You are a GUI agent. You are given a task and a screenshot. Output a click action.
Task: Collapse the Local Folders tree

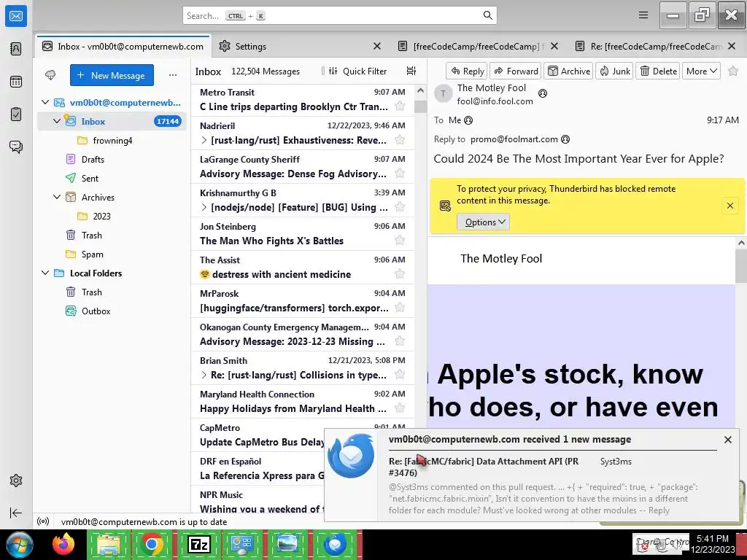(45, 273)
